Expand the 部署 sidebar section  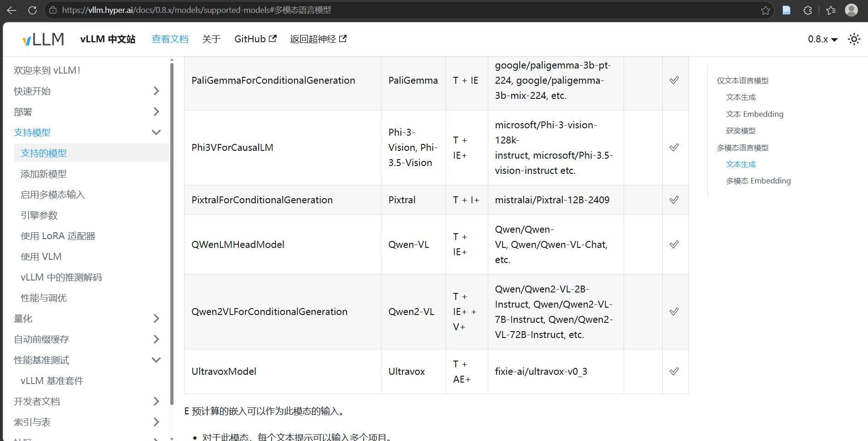tap(156, 112)
